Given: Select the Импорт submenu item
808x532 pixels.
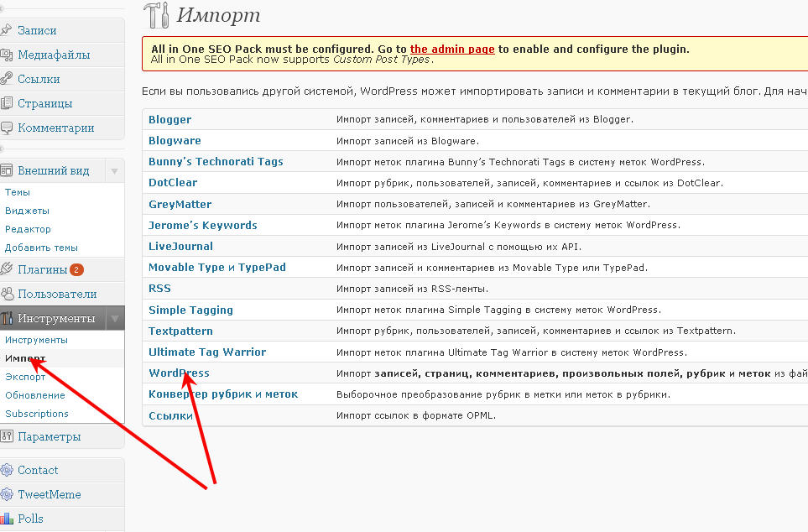Looking at the screenshot, I should 25,358.
